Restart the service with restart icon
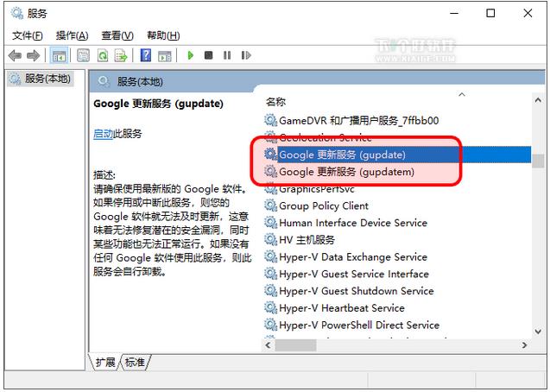550x392 pixels. click(x=246, y=55)
